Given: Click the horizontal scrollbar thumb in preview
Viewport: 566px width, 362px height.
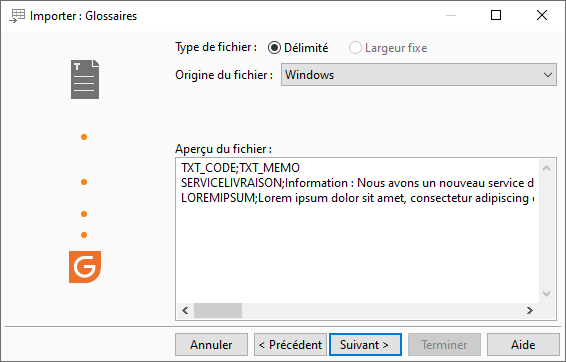Looking at the screenshot, I should (x=218, y=310).
